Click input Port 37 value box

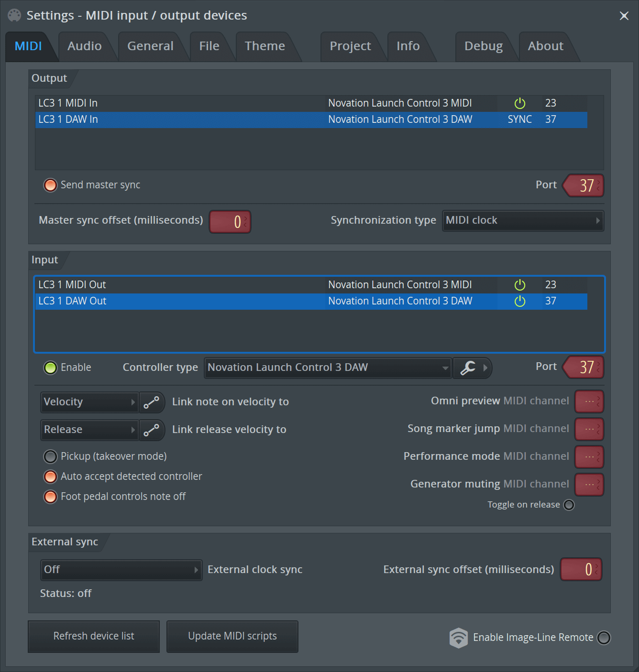pyautogui.click(x=584, y=367)
